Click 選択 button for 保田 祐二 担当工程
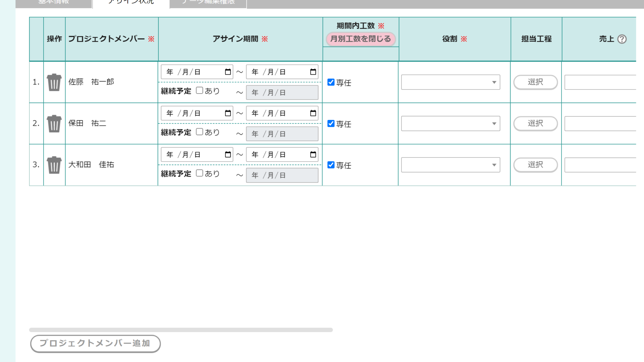The image size is (644, 362). coord(535,124)
